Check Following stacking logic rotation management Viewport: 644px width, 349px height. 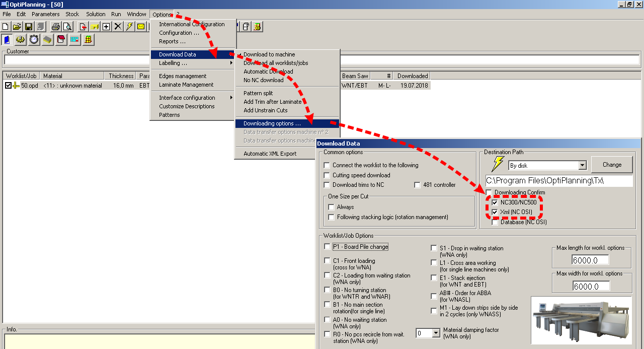click(x=331, y=217)
